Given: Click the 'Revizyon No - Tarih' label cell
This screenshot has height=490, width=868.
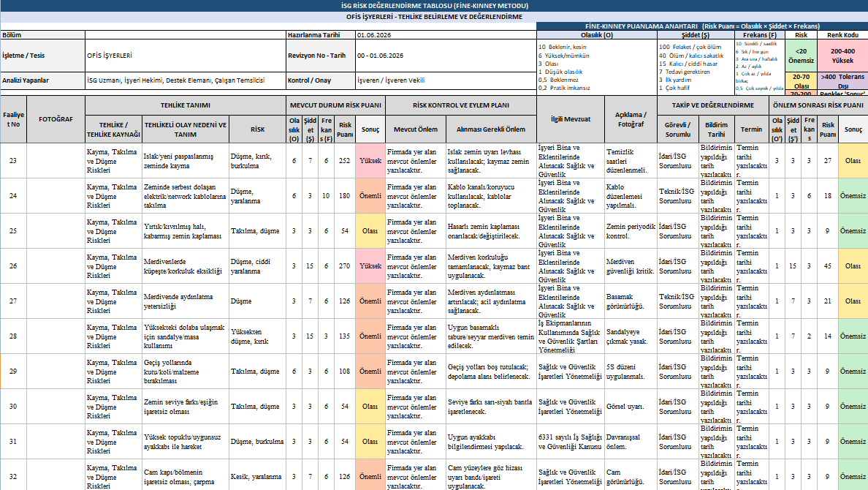Looking at the screenshot, I should (x=321, y=56).
